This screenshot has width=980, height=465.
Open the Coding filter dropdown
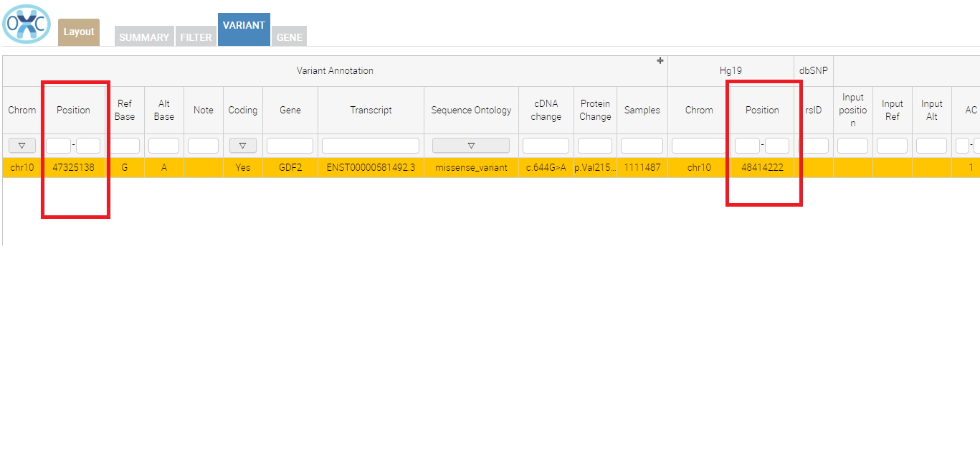click(242, 145)
